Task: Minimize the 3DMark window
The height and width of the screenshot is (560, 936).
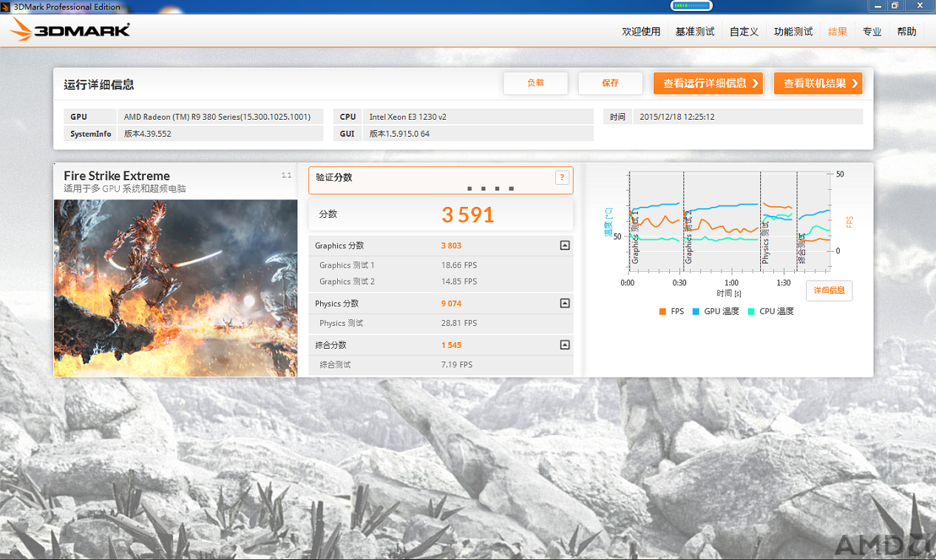Action: pyautogui.click(x=878, y=6)
